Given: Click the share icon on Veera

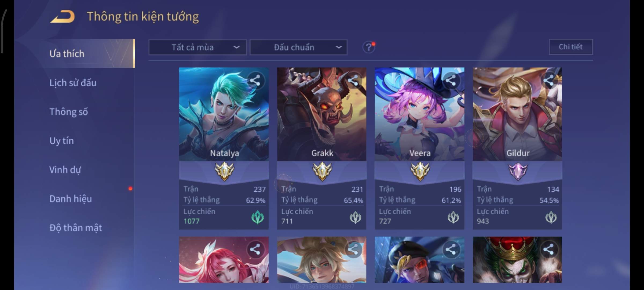Looking at the screenshot, I should coord(451,80).
